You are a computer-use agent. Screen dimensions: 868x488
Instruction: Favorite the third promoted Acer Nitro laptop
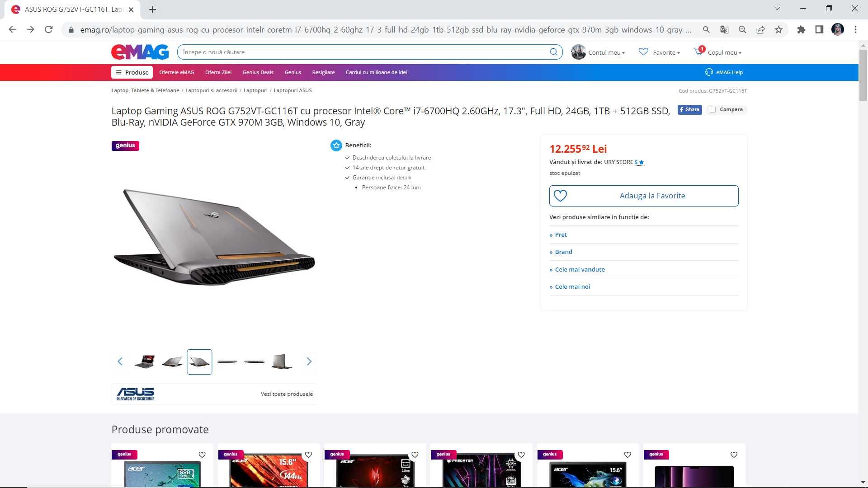tap(415, 455)
